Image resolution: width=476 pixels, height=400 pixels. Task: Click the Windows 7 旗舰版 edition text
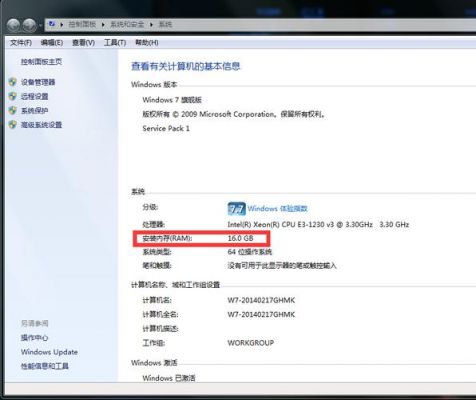tap(172, 100)
